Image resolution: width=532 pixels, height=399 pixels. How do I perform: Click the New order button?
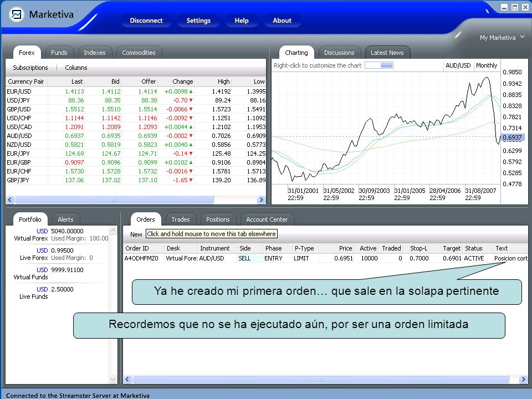point(136,234)
